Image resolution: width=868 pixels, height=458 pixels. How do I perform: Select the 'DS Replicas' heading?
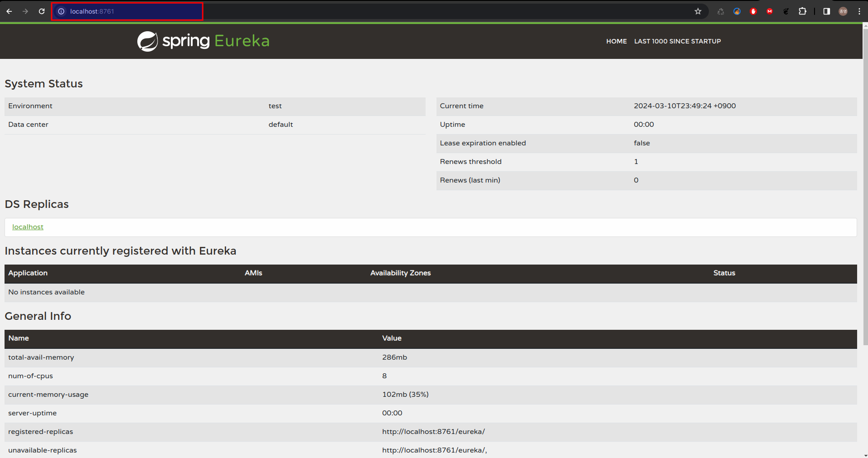pyautogui.click(x=37, y=204)
